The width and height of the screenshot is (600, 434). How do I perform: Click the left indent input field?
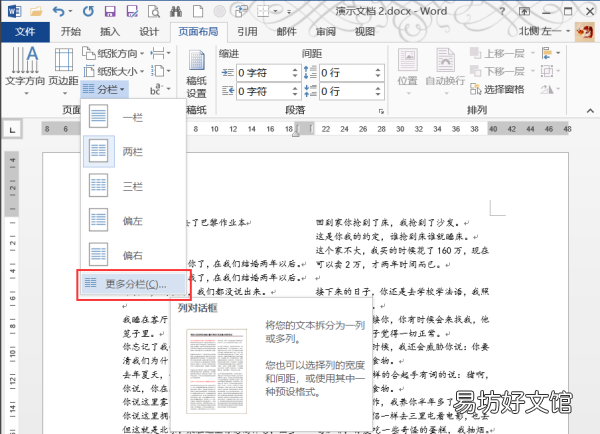tap(263, 73)
